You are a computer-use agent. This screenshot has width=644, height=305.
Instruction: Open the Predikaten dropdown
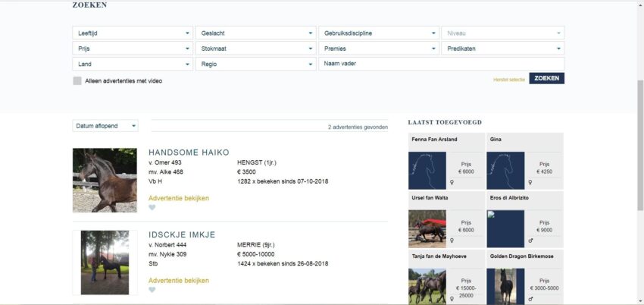(x=503, y=49)
